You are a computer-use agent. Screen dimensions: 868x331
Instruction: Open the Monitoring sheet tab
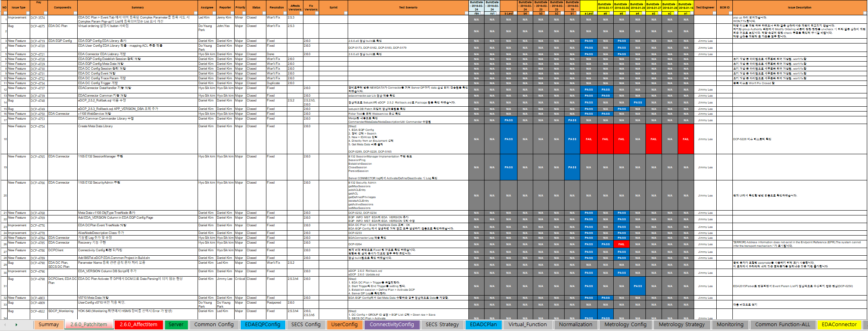(730, 325)
